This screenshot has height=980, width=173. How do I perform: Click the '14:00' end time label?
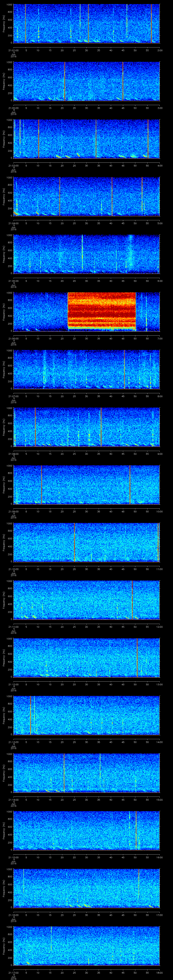point(159,742)
